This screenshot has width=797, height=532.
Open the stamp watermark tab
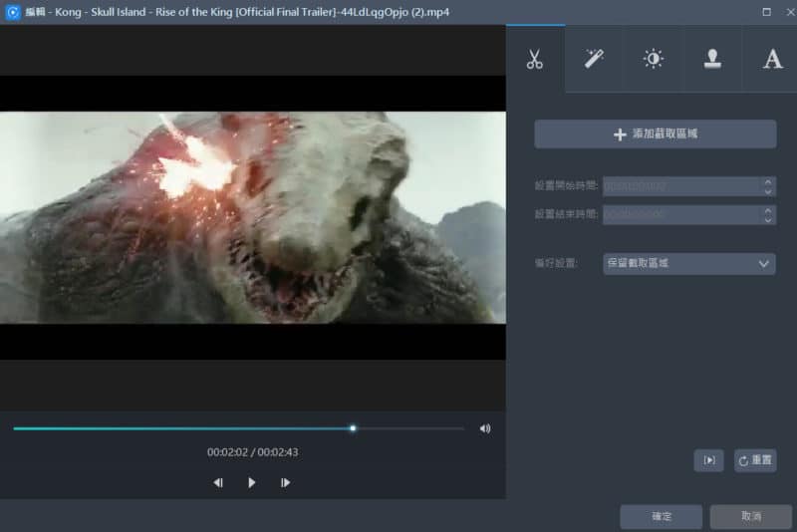pos(712,59)
